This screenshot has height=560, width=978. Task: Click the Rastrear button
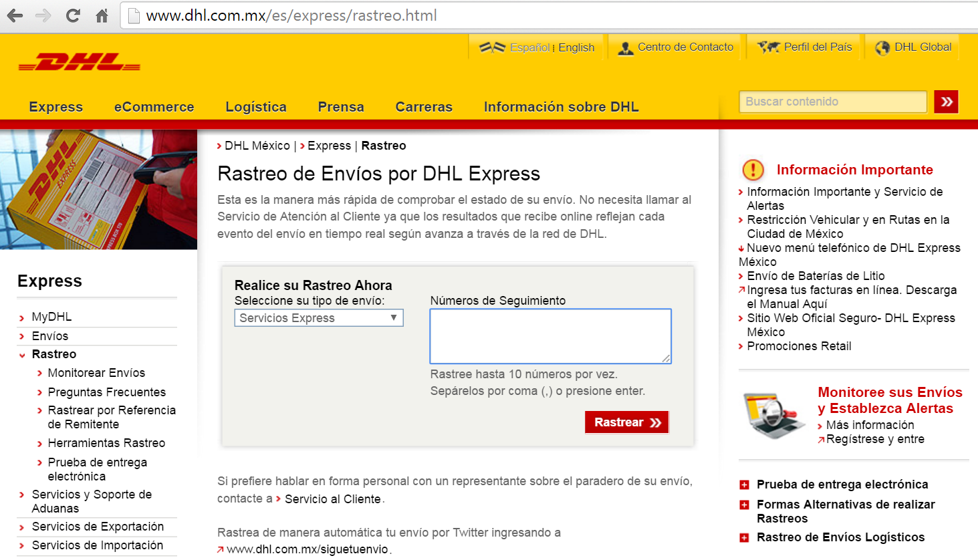[x=626, y=422]
